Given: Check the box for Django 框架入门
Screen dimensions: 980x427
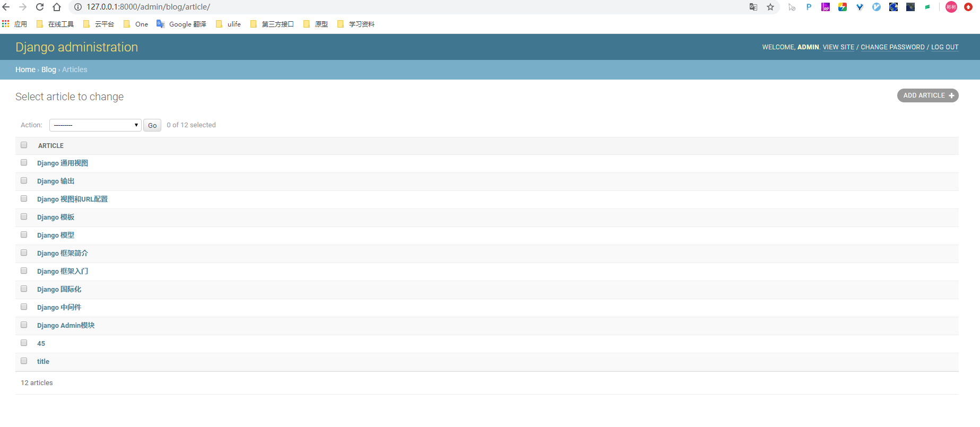Looking at the screenshot, I should tap(24, 271).
